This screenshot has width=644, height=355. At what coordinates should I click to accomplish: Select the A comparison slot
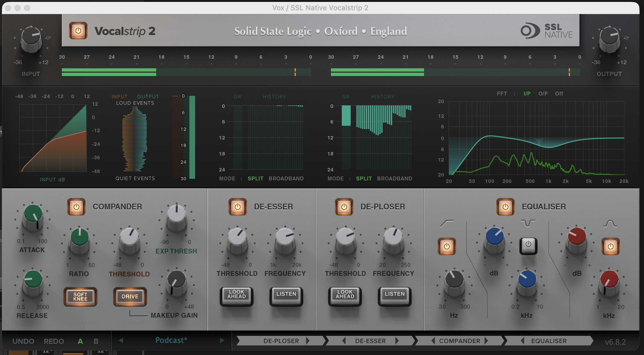(x=80, y=341)
